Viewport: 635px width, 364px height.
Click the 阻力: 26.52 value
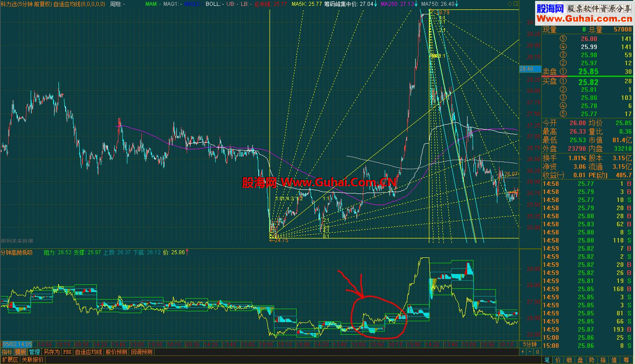click(x=58, y=252)
